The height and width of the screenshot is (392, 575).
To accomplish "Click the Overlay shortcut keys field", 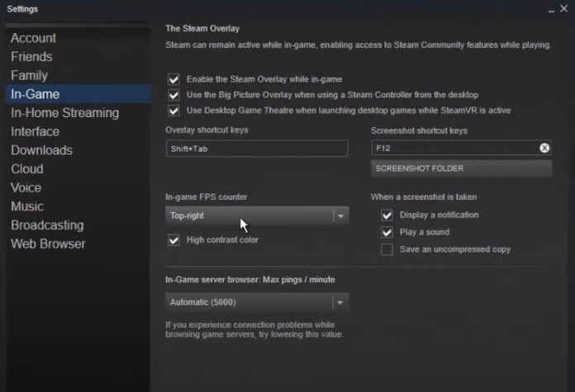I will 257,149.
